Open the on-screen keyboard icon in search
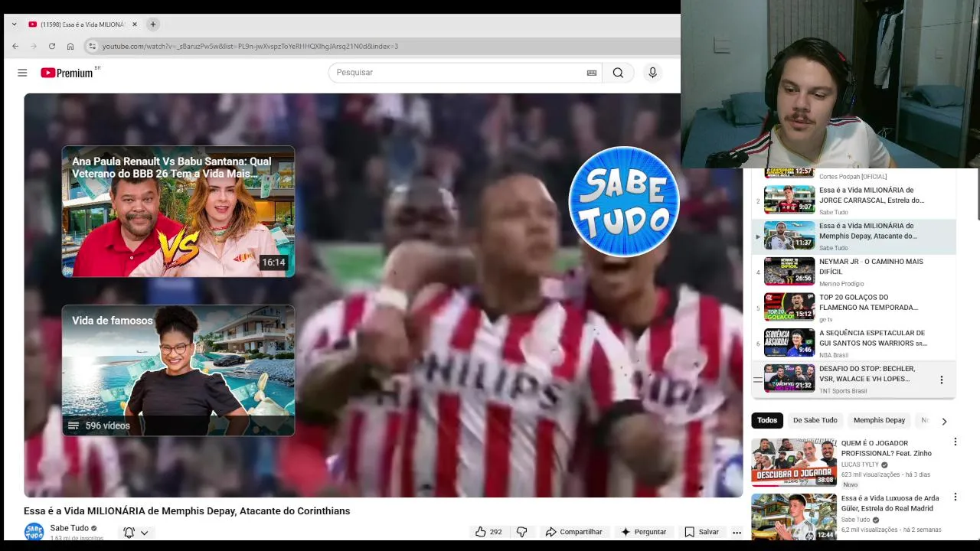 592,73
